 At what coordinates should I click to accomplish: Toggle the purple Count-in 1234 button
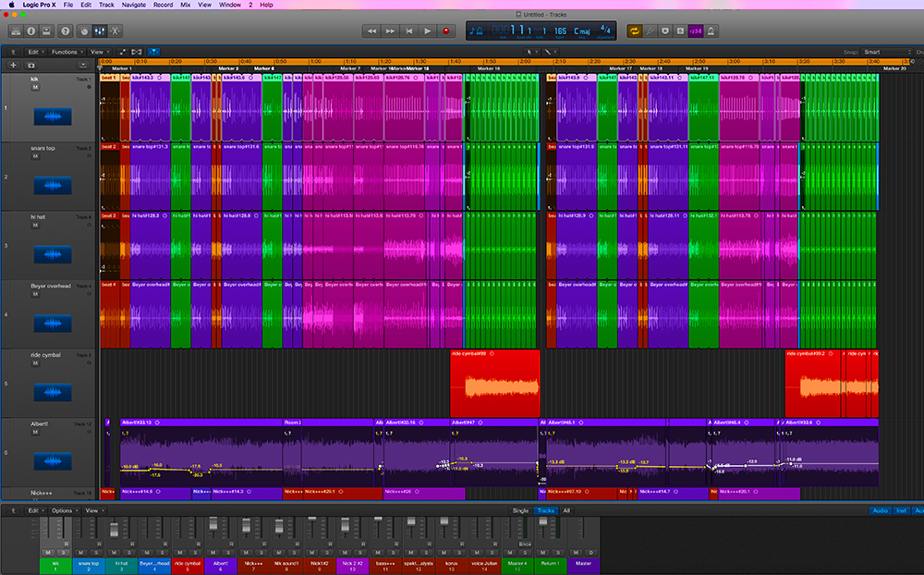click(x=696, y=31)
